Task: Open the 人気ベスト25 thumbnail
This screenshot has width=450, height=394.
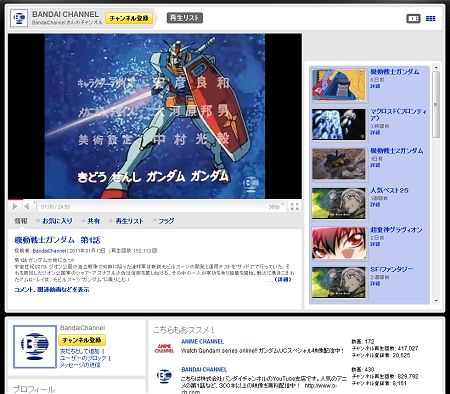Action: (339, 203)
